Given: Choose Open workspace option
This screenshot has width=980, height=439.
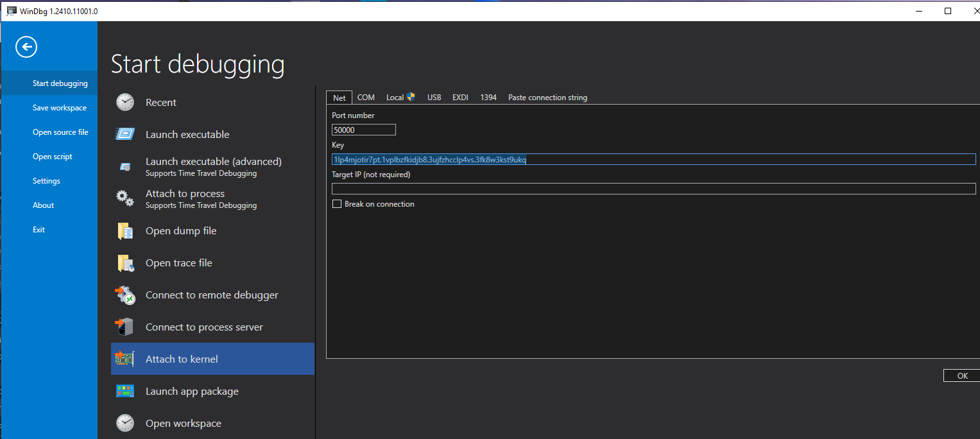Looking at the screenshot, I should click(212, 423).
